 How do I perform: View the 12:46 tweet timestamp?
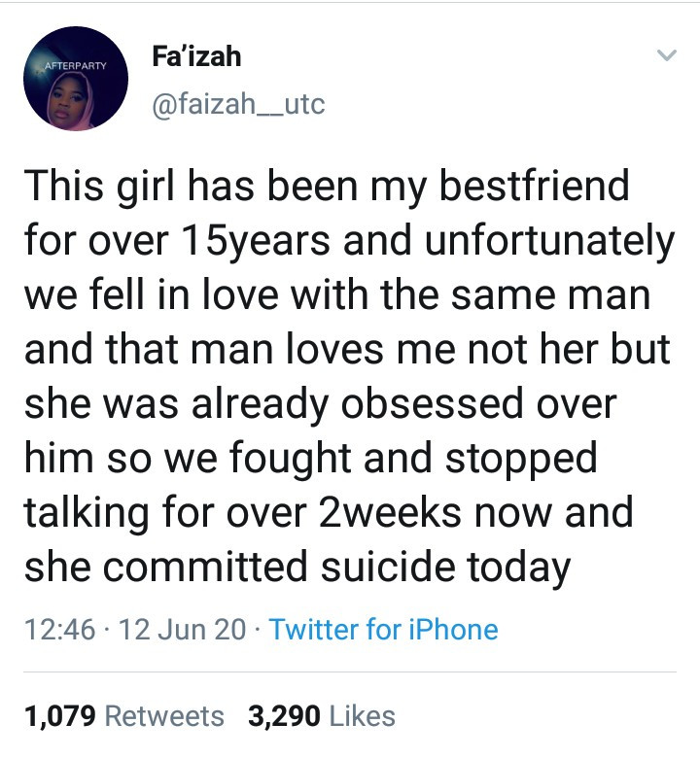(59, 630)
